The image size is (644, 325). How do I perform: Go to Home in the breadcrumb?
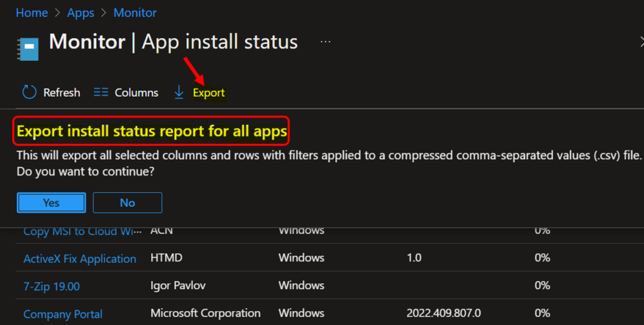(x=31, y=13)
